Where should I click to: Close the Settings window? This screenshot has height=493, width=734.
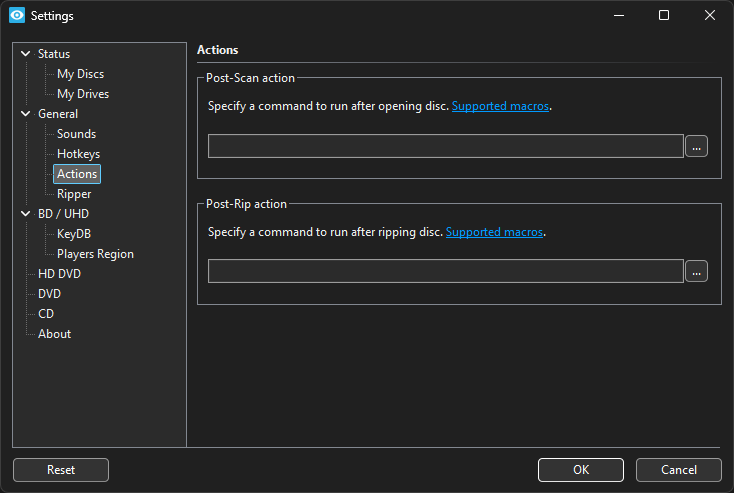(x=710, y=15)
